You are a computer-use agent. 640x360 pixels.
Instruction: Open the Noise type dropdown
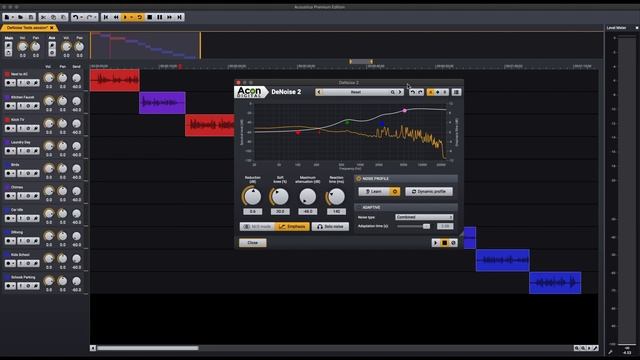coord(424,217)
